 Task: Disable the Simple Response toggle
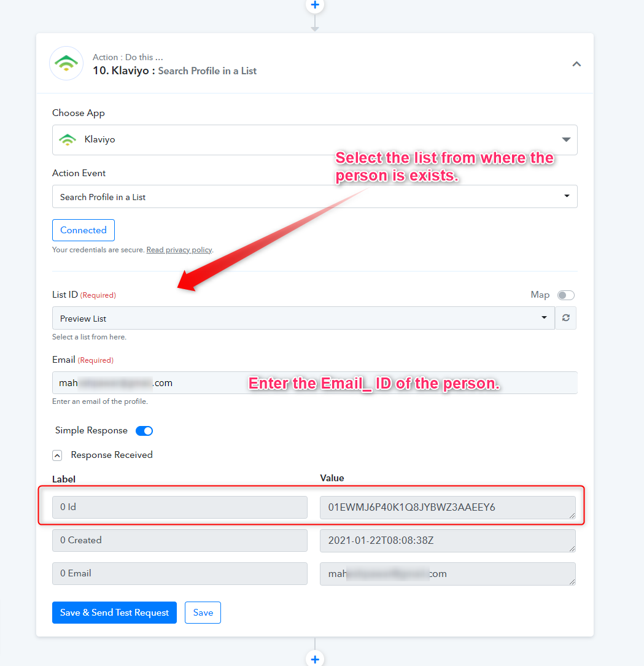[x=144, y=431]
